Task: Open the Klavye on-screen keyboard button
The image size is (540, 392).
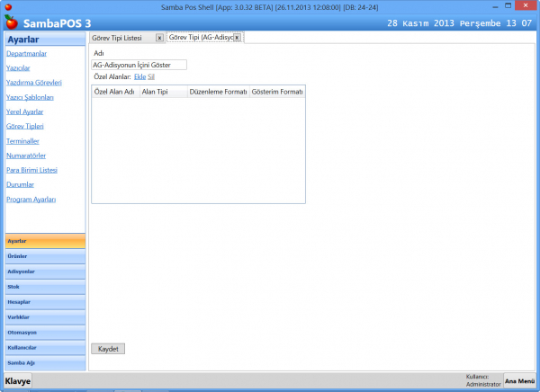Action: [x=17, y=382]
